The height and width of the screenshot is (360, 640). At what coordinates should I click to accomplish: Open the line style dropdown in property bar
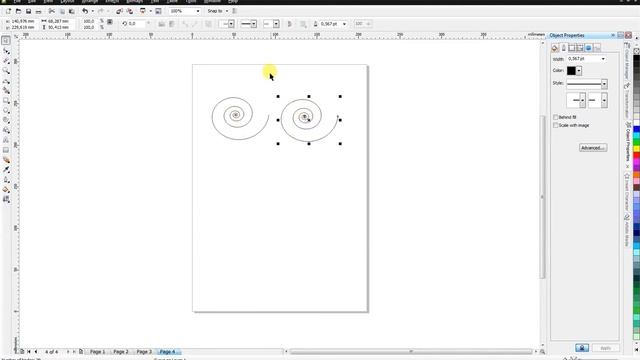pyautogui.click(x=253, y=24)
